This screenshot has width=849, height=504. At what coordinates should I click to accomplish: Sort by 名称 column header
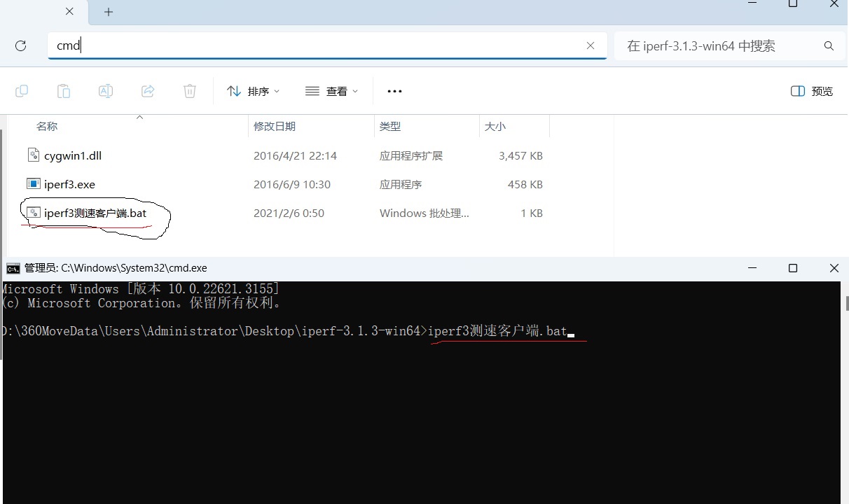point(47,126)
